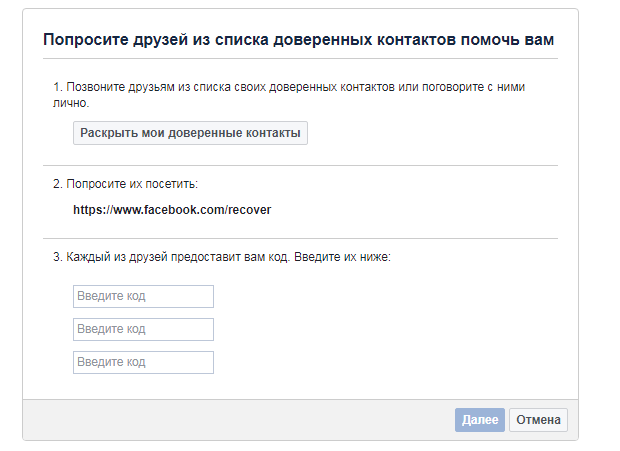
Task: Click the facebook.com/recover URL
Action: click(172, 211)
